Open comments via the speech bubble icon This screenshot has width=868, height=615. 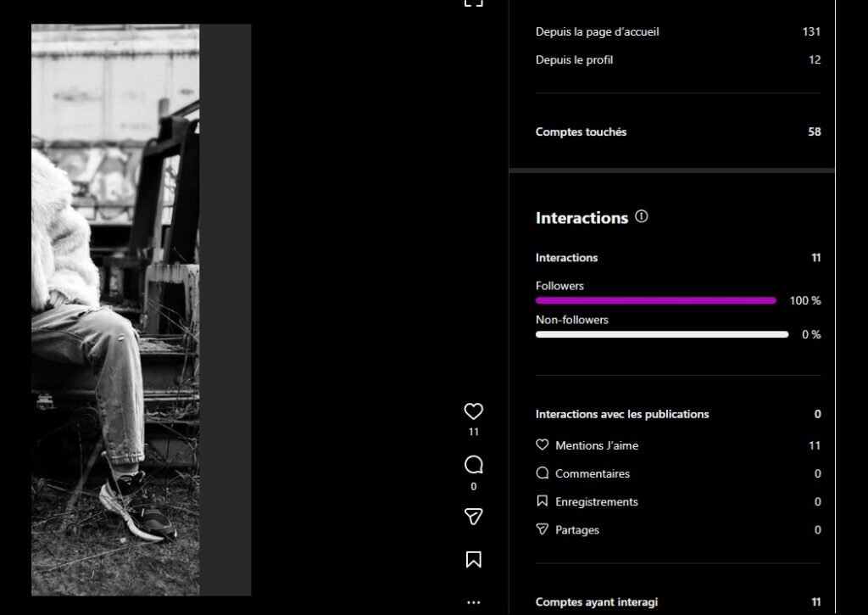(473, 465)
